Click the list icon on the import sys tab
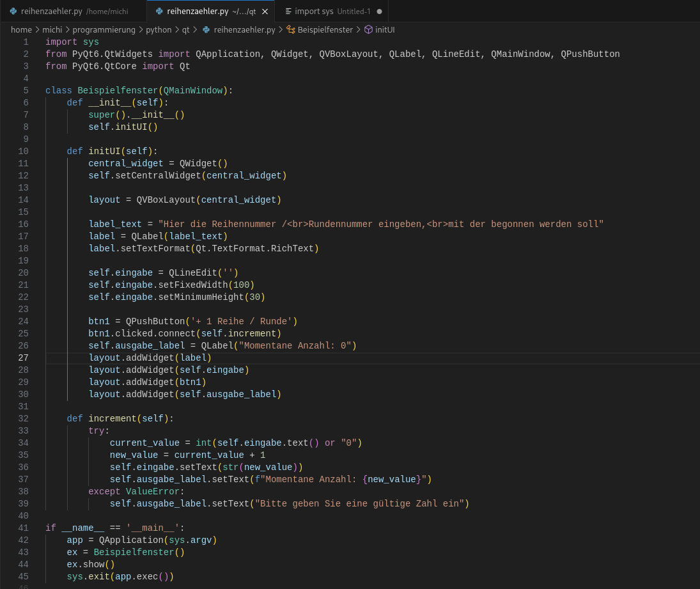The height and width of the screenshot is (589, 700). [287, 11]
